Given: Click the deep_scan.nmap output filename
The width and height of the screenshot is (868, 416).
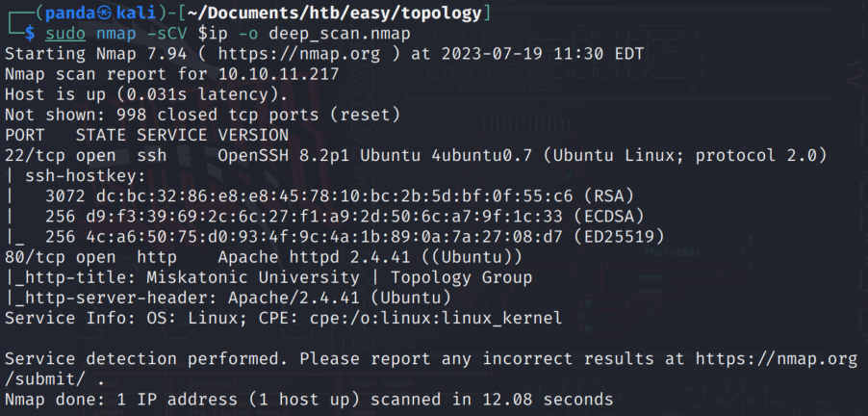Looking at the screenshot, I should coord(340,34).
